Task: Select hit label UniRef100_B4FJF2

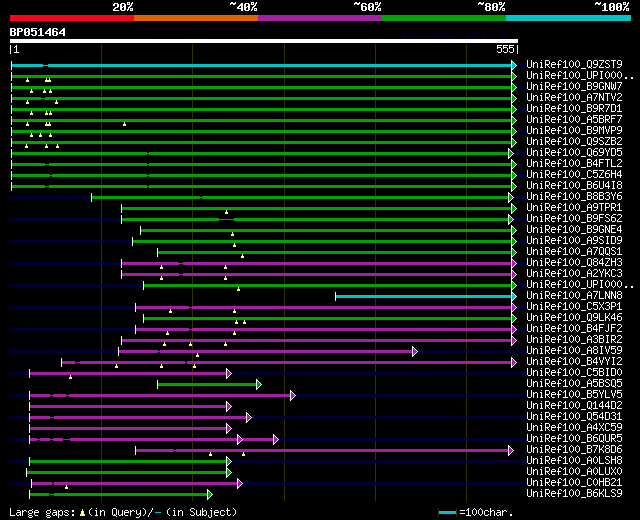Action: point(574,329)
